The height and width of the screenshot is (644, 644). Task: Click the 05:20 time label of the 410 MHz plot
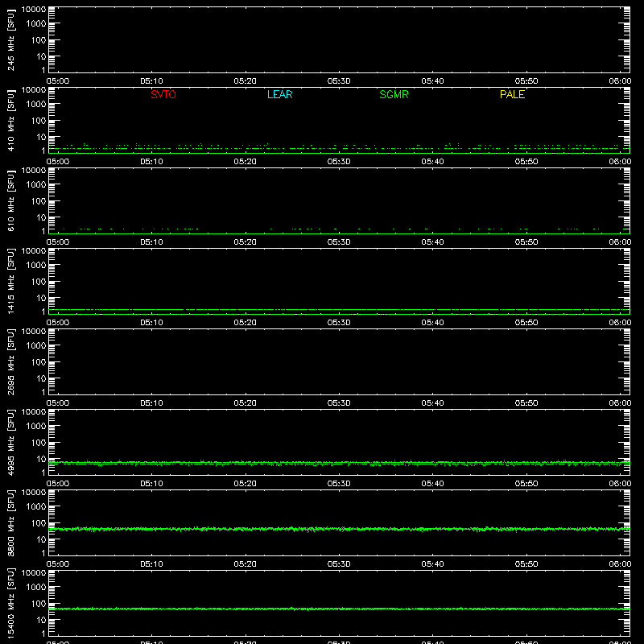click(246, 162)
